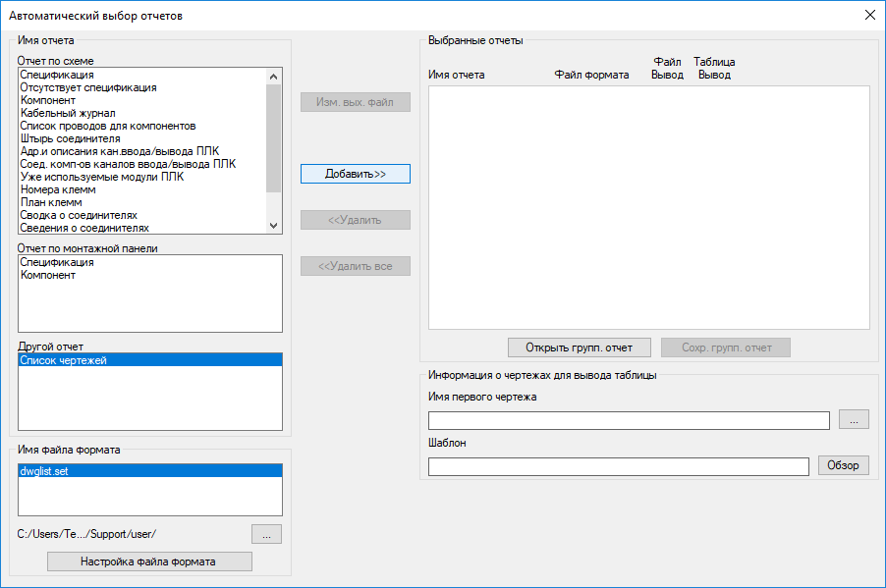Select Список чертежей in Другой отчет
Viewport: 886px width, 588px height.
point(63,360)
